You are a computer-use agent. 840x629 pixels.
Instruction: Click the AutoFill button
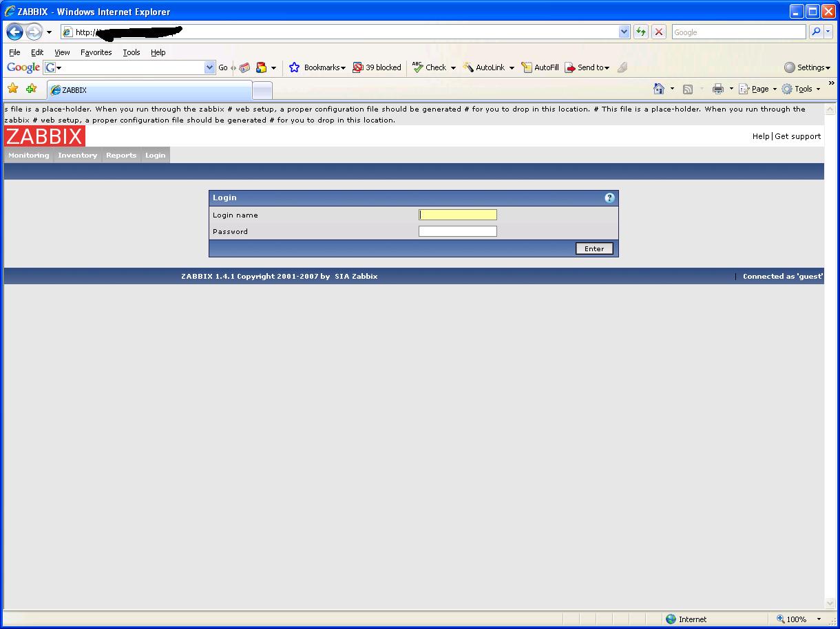click(x=540, y=67)
